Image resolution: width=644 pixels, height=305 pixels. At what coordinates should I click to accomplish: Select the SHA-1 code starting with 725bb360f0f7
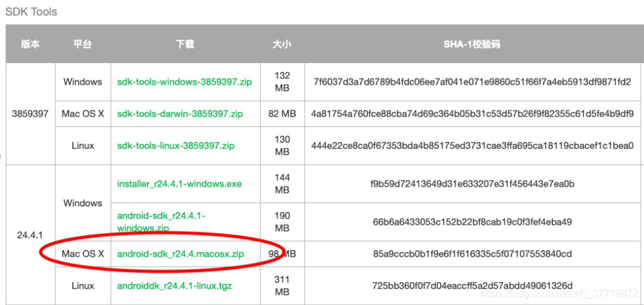tap(472, 286)
